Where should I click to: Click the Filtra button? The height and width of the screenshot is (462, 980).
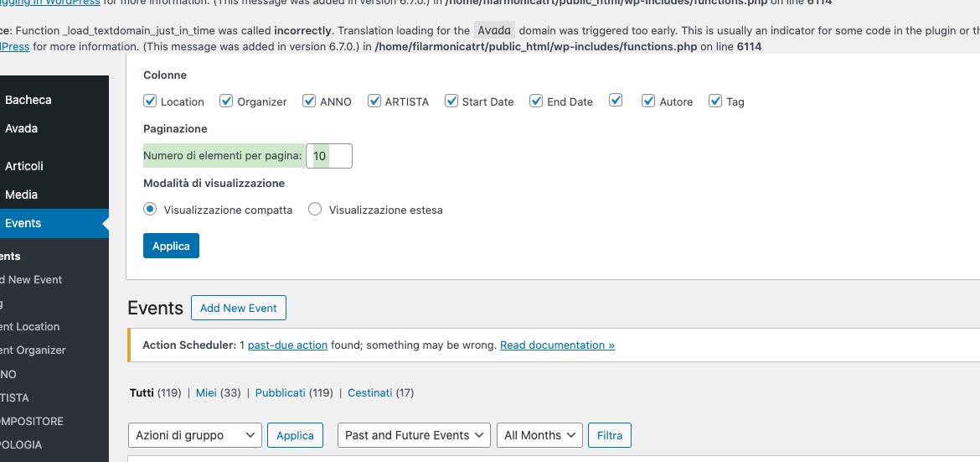(610, 435)
